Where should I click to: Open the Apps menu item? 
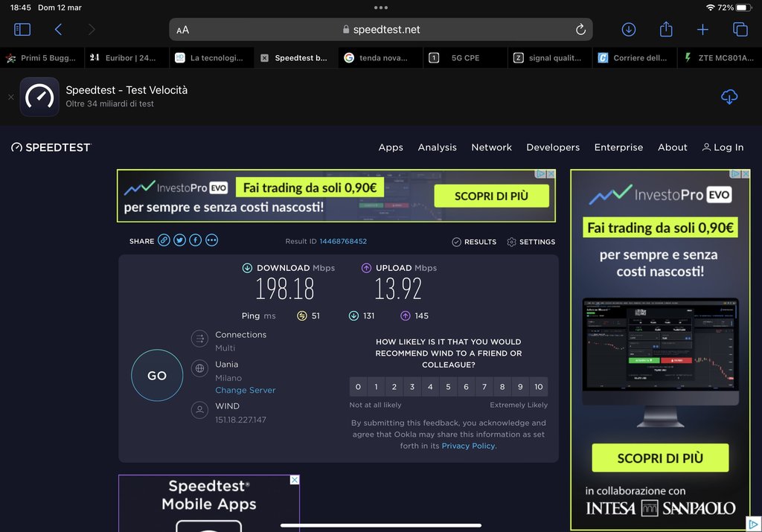391,147
